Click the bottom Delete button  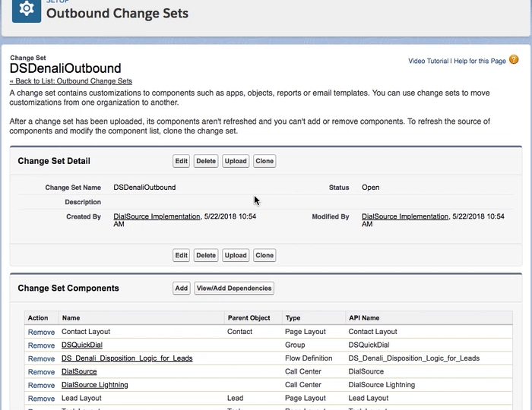[x=206, y=255]
